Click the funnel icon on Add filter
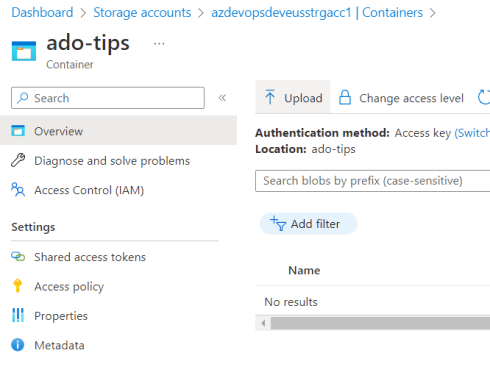Screen dimensions: 490x378 (278, 223)
